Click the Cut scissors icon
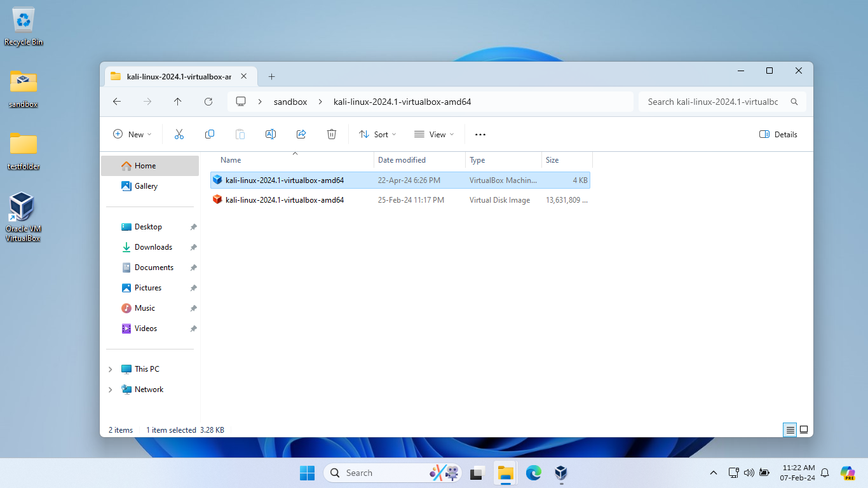Image resolution: width=868 pixels, height=488 pixels. pyautogui.click(x=179, y=134)
